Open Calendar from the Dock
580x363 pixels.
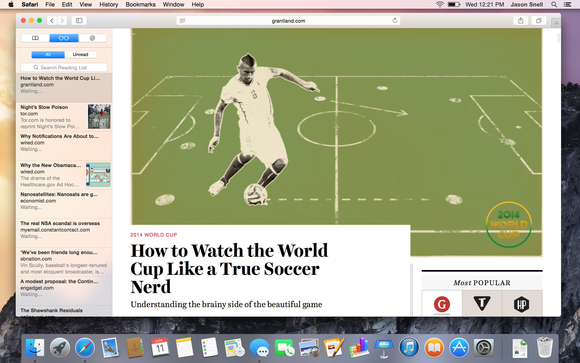click(160, 348)
